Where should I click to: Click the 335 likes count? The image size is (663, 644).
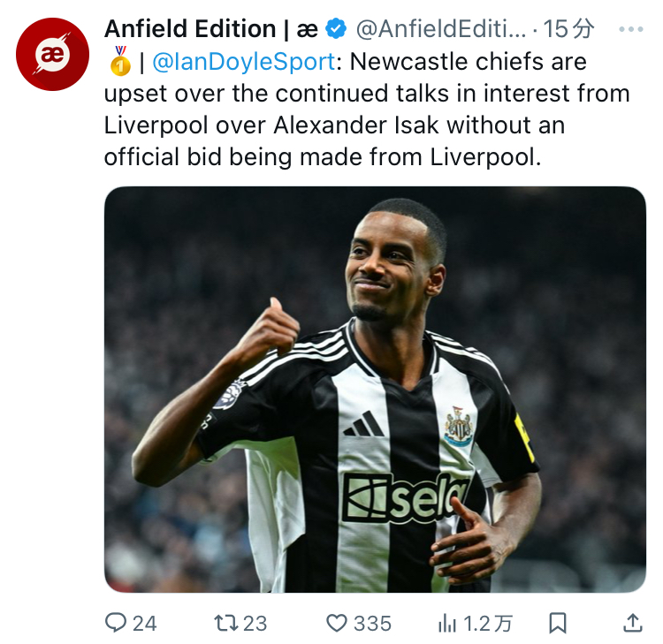[x=372, y=624]
